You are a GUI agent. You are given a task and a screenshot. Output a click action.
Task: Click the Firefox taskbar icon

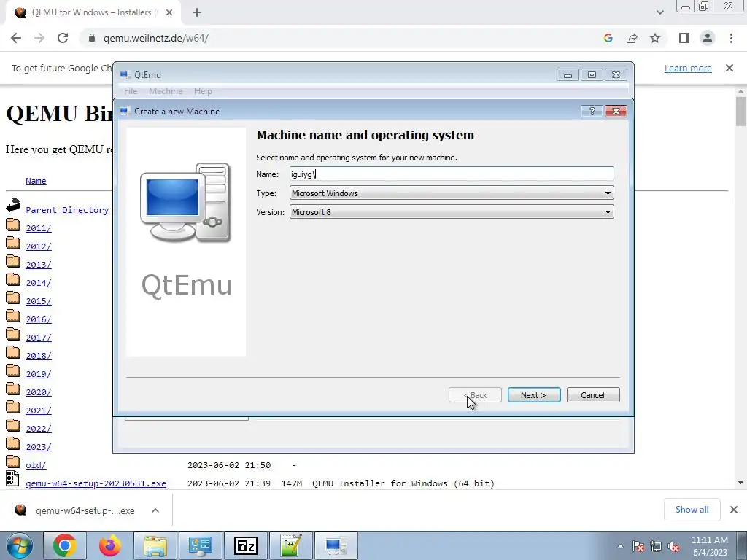pos(110,545)
